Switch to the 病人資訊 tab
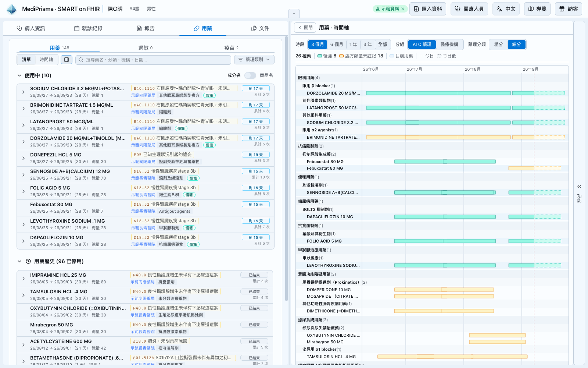588x368 pixels. pyautogui.click(x=31, y=28)
